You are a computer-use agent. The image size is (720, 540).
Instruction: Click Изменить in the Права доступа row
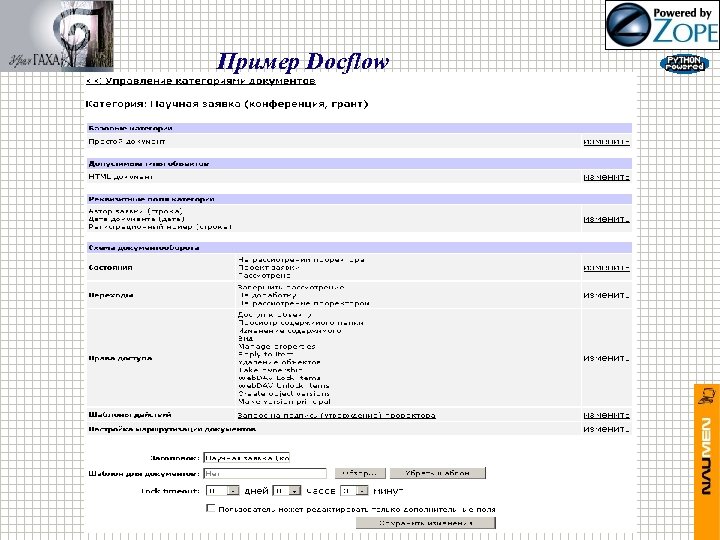(606, 358)
